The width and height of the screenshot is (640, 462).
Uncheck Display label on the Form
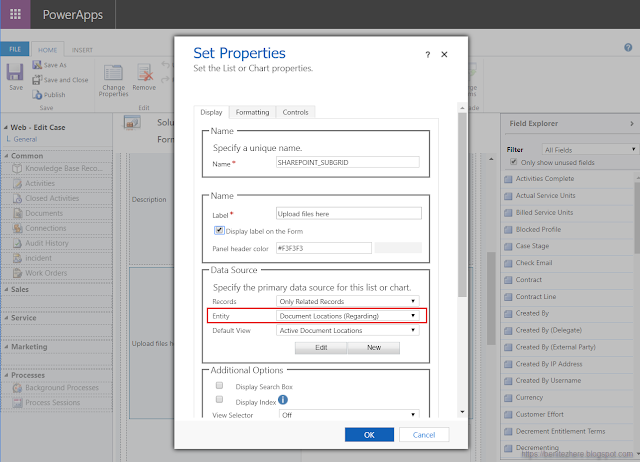219,230
